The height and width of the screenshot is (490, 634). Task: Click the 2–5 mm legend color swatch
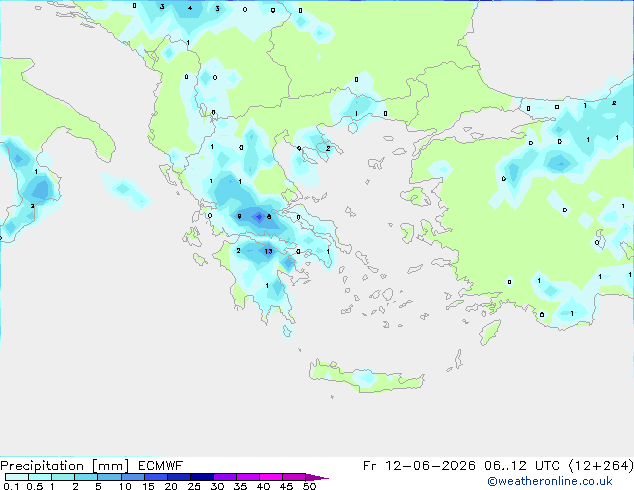coord(86,477)
